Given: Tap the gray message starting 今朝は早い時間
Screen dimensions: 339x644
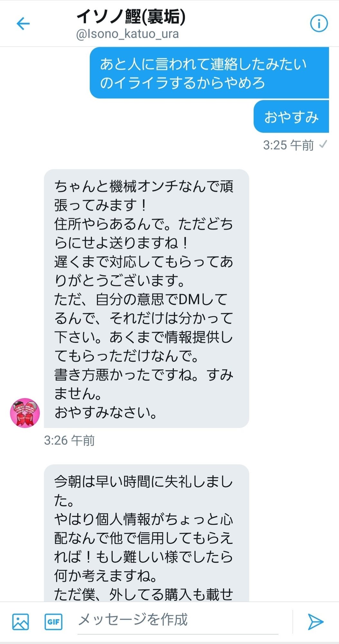Looking at the screenshot, I should tap(146, 533).
